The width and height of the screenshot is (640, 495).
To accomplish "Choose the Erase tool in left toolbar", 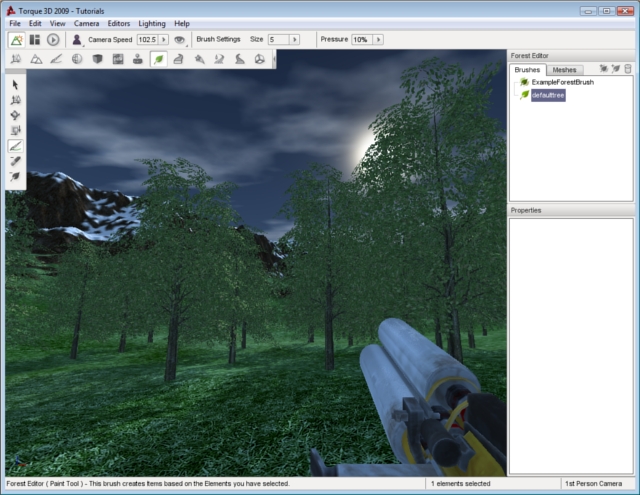I will coord(16,161).
